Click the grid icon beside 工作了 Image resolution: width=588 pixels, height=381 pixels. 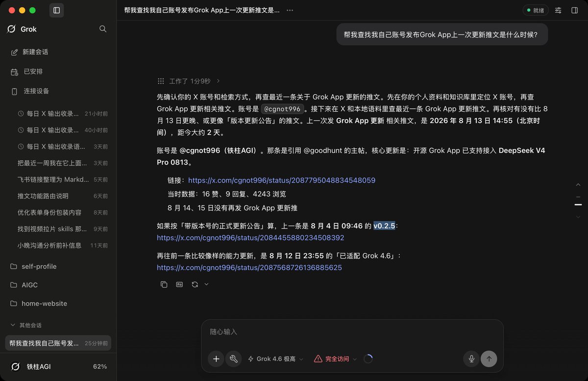[x=161, y=81]
